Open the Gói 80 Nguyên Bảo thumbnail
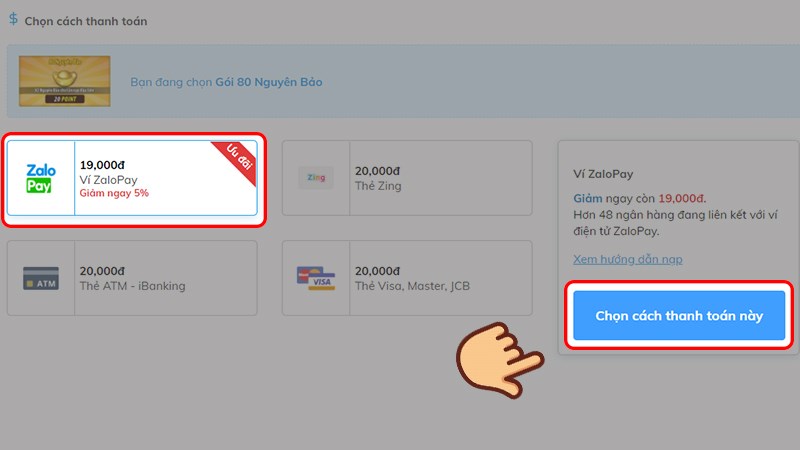 (x=65, y=81)
